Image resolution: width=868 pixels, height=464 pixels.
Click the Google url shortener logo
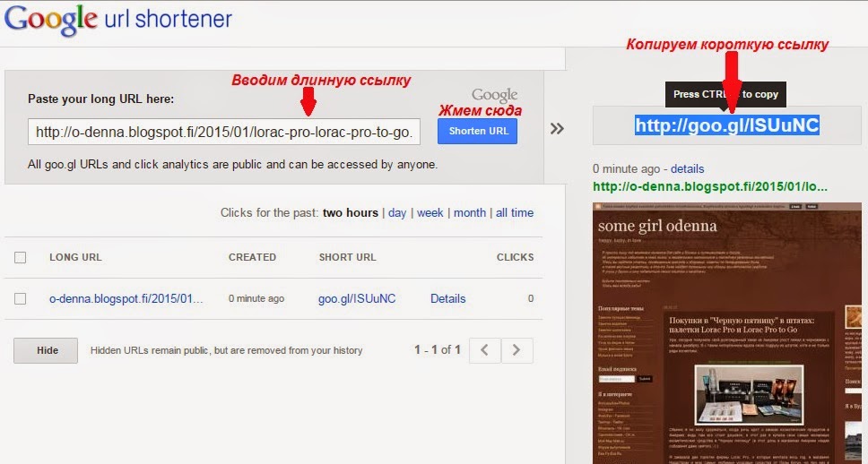tap(117, 20)
